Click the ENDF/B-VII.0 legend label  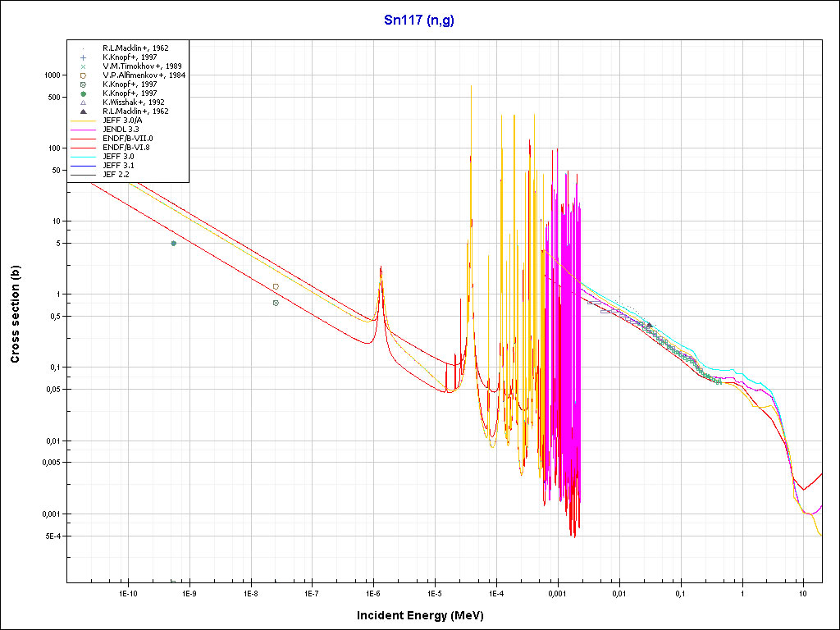127,139
